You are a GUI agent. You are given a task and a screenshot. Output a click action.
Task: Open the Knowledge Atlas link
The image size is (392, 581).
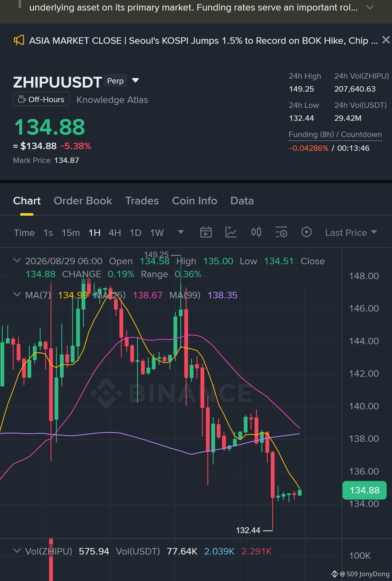click(112, 100)
